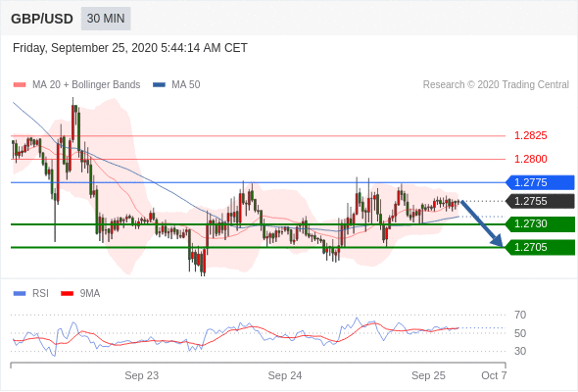Click the blue RSI legend swatch
The width and height of the screenshot is (578, 392).
pos(20,294)
